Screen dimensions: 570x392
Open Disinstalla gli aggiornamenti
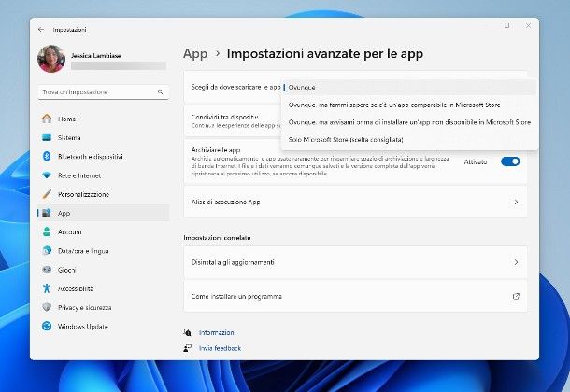click(355, 262)
